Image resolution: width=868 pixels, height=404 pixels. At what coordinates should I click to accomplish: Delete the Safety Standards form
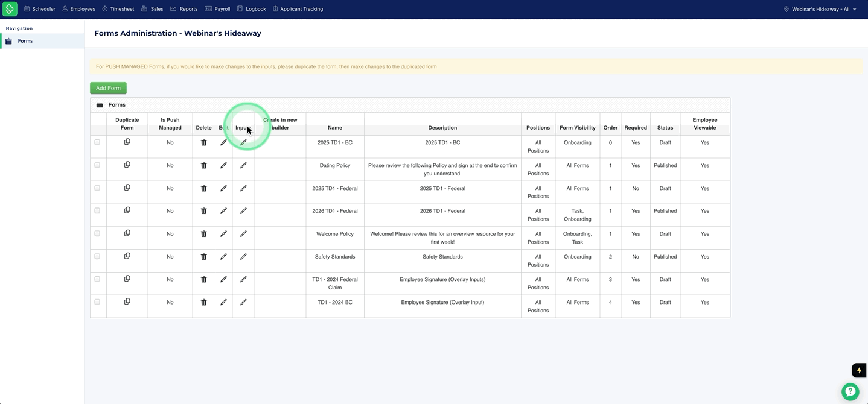pos(203,257)
